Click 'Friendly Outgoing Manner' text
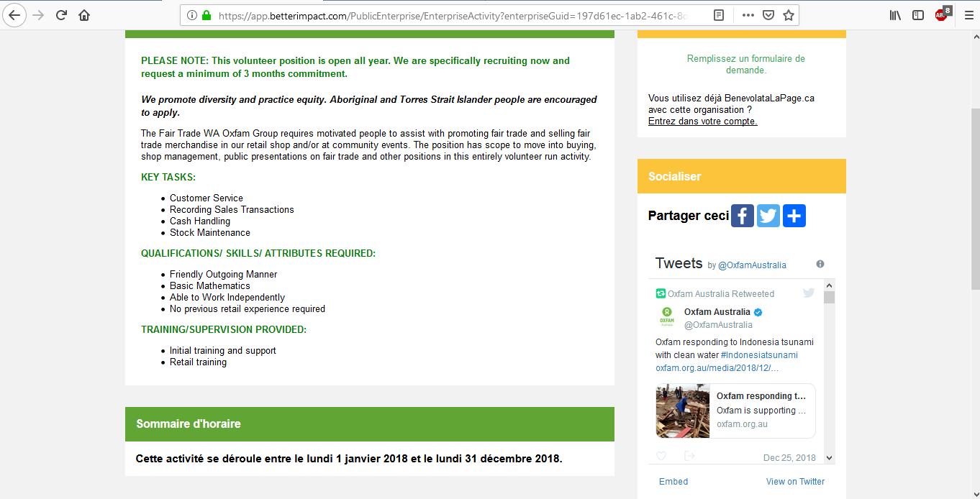Screen dimensions: 980x499 [x=223, y=275]
